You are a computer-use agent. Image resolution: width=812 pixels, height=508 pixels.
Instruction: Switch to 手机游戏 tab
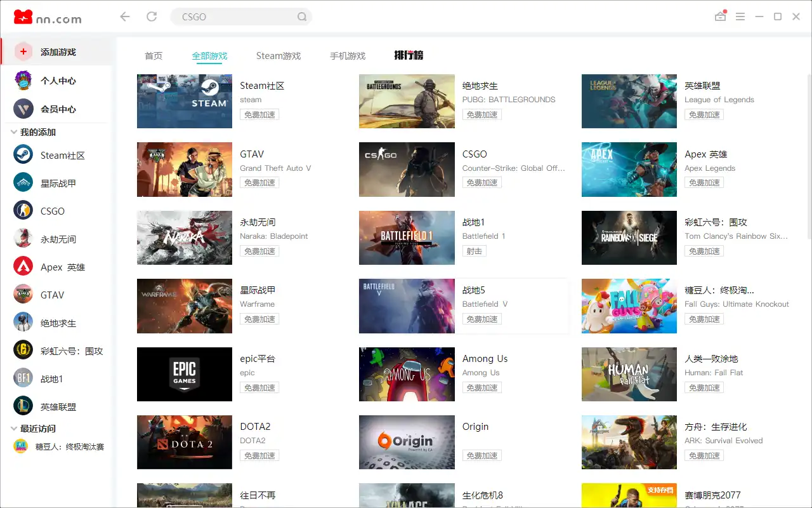pos(348,56)
